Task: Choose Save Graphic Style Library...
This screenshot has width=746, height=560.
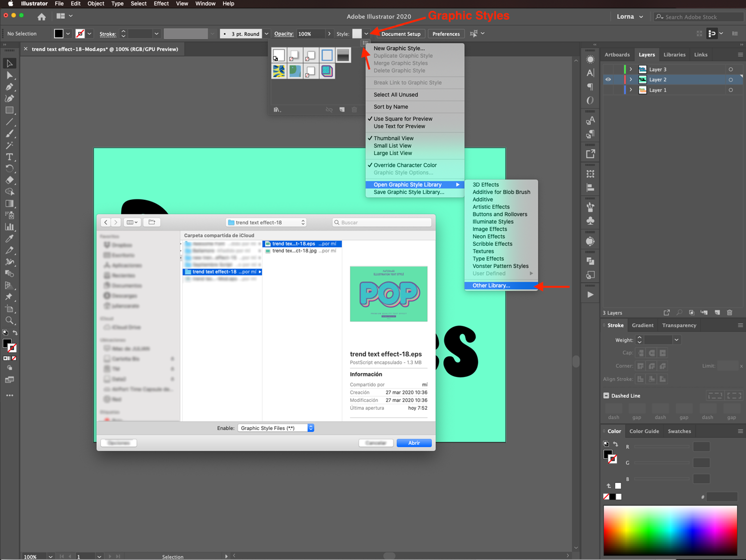Action: point(409,192)
